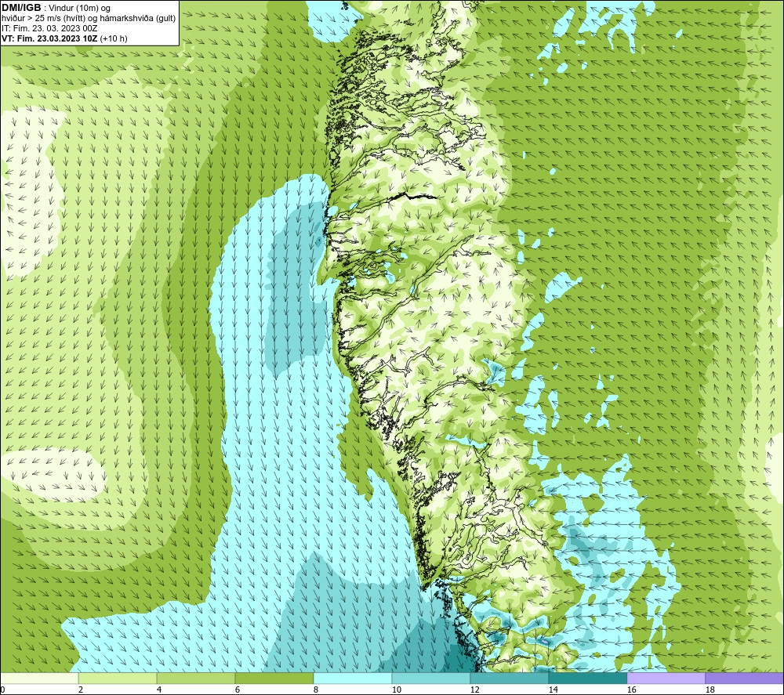Click the light green 2–4 m/s legend swatch

tap(118, 679)
